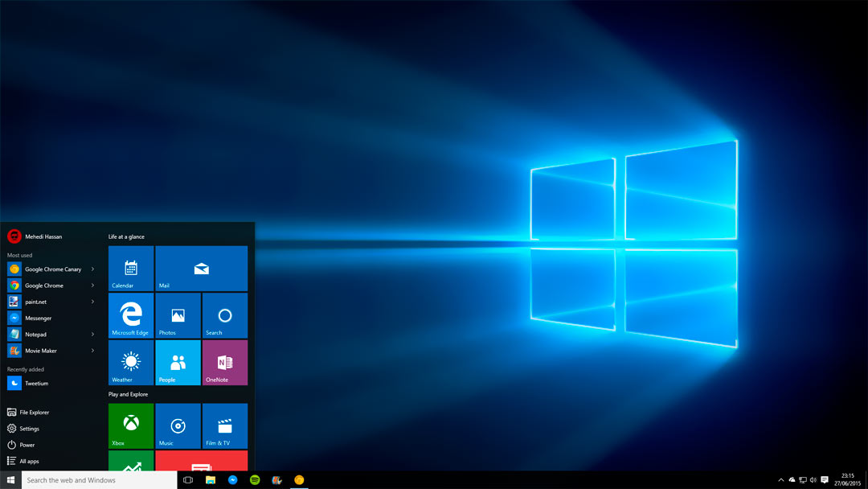Expand the Google Chrome Canary jump list
The image size is (868, 489).
coord(92,269)
